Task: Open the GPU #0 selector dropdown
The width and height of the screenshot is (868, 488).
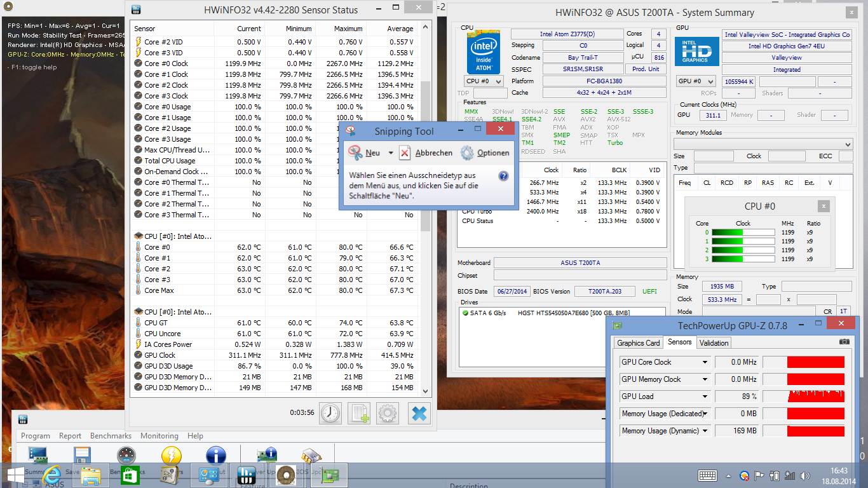Action: pos(696,81)
